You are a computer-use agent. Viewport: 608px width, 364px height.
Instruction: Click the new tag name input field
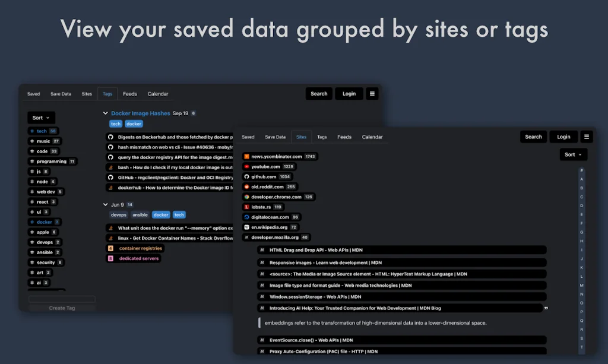point(62,299)
